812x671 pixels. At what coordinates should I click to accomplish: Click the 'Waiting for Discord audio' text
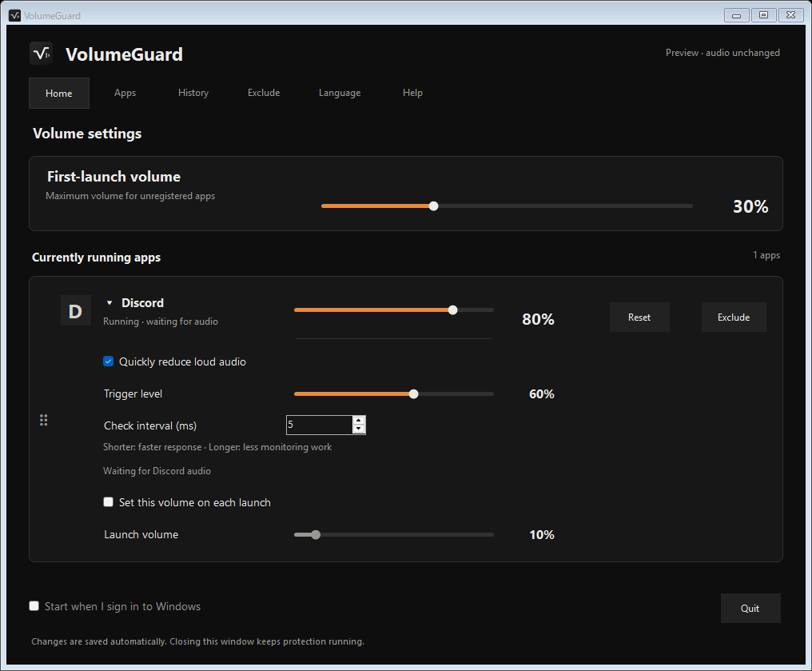pos(157,471)
